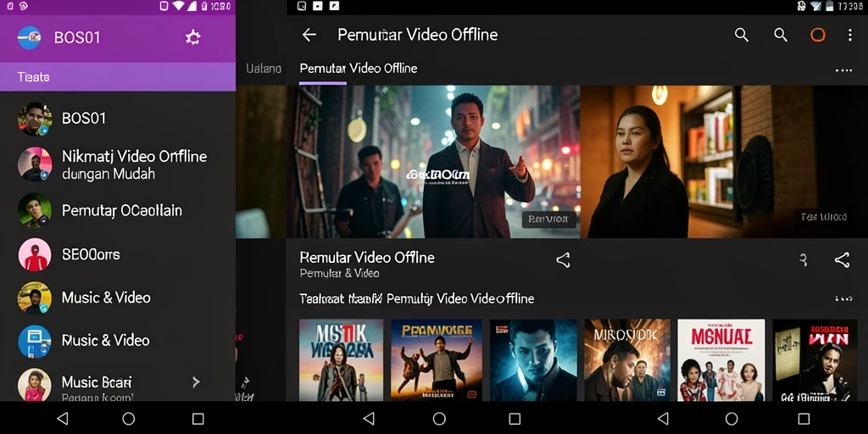Click Remutar Video Offline title text
Viewport: 868px width, 434px height.
(367, 257)
